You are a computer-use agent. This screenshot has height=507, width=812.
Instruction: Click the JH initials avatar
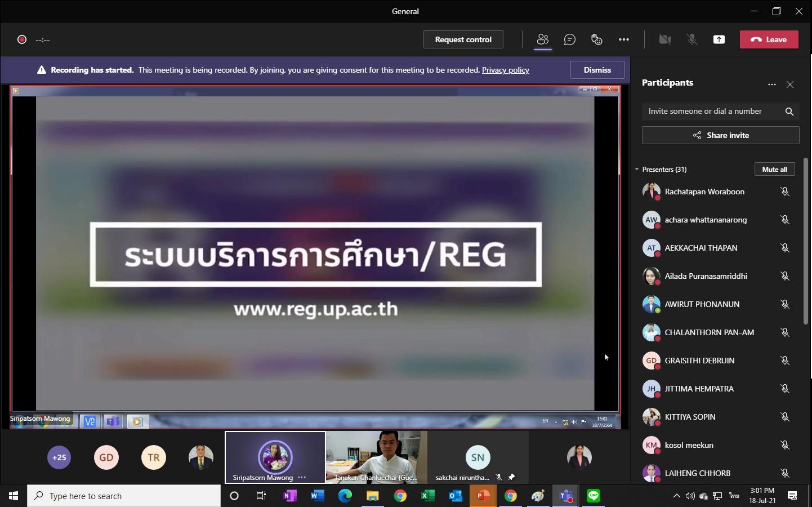point(652,389)
